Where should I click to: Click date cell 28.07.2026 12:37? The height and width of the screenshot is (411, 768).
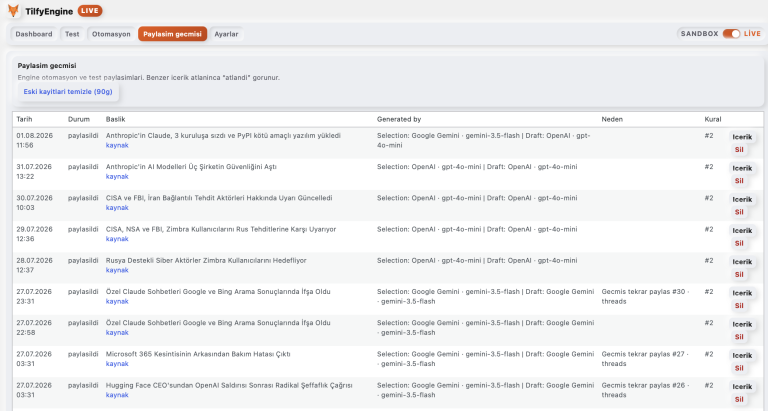point(35,266)
